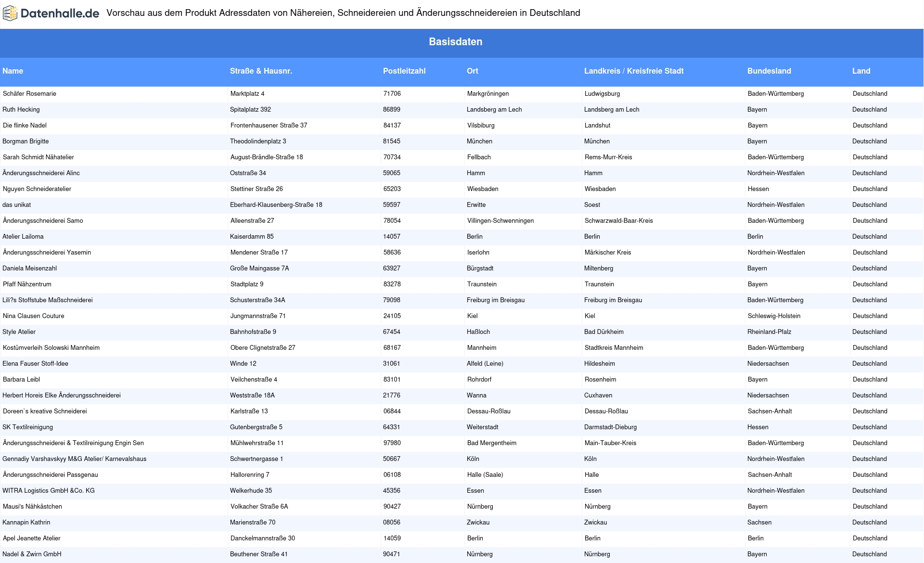924x563 pixels.
Task: Click Barbara Leibl name cell
Action: point(21,380)
